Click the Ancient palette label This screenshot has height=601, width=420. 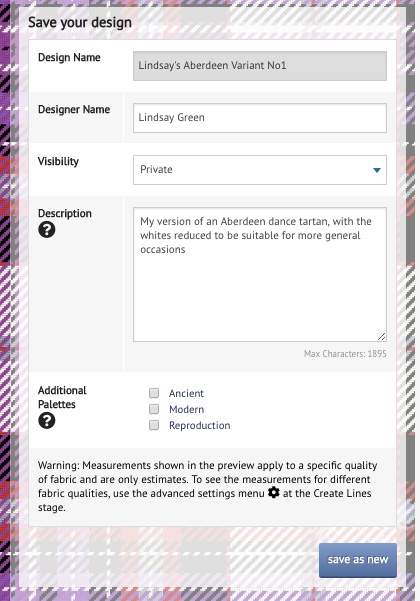click(x=186, y=393)
